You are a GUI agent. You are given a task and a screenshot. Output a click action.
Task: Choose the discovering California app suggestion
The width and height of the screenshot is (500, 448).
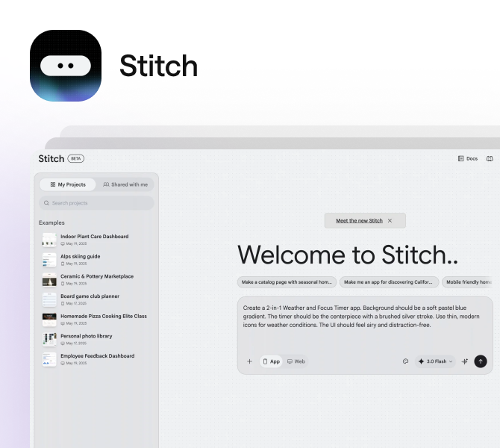[x=389, y=282]
